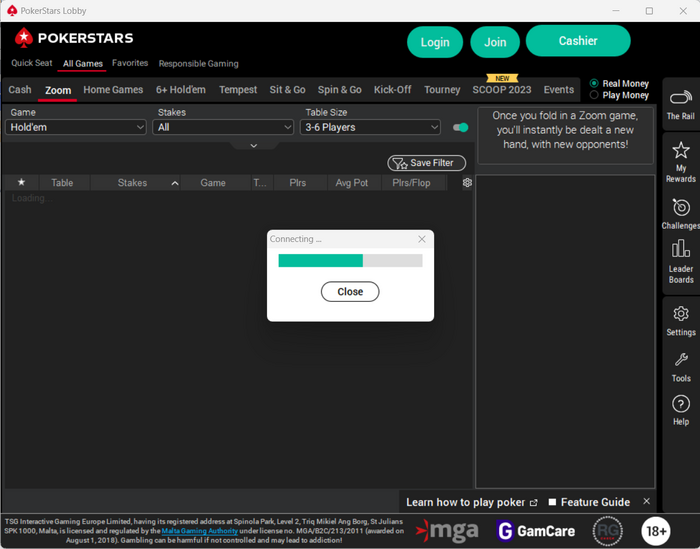Open Learn how to play poker link
Screen dimensions: 700x549
pos(471,502)
